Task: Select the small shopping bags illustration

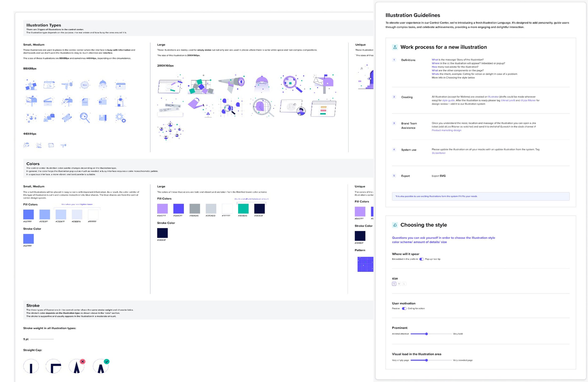Action: pos(49,117)
